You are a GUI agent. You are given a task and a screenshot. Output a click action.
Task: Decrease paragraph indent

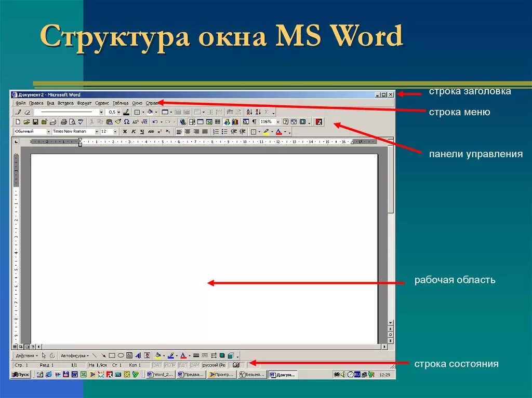pyautogui.click(x=233, y=131)
